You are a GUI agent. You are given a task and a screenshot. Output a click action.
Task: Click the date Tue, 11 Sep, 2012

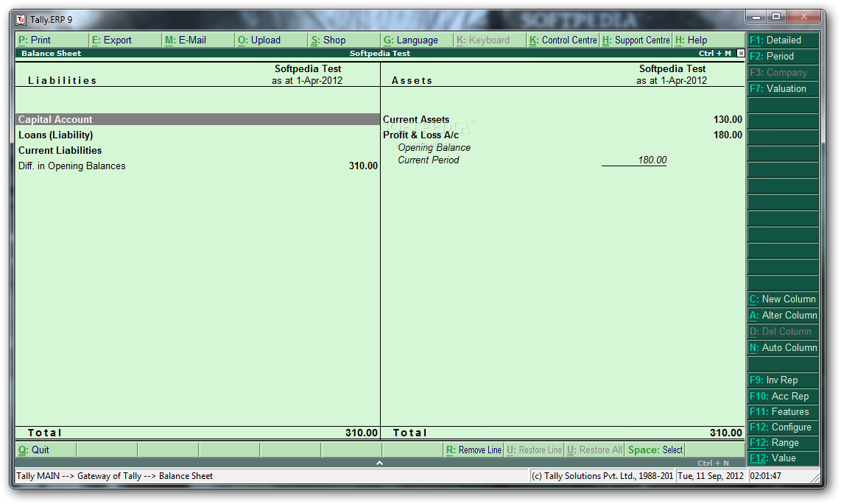coord(711,475)
